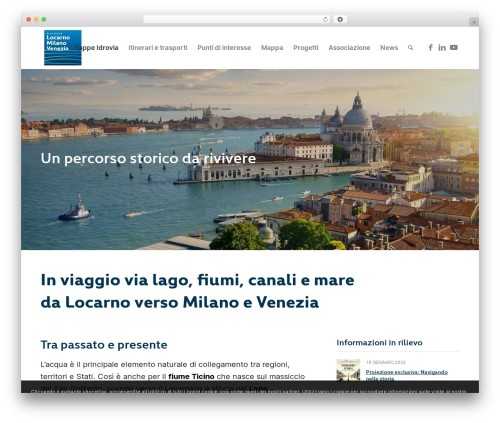
Task: Reload page with browser refresh icon
Action: click(325, 20)
